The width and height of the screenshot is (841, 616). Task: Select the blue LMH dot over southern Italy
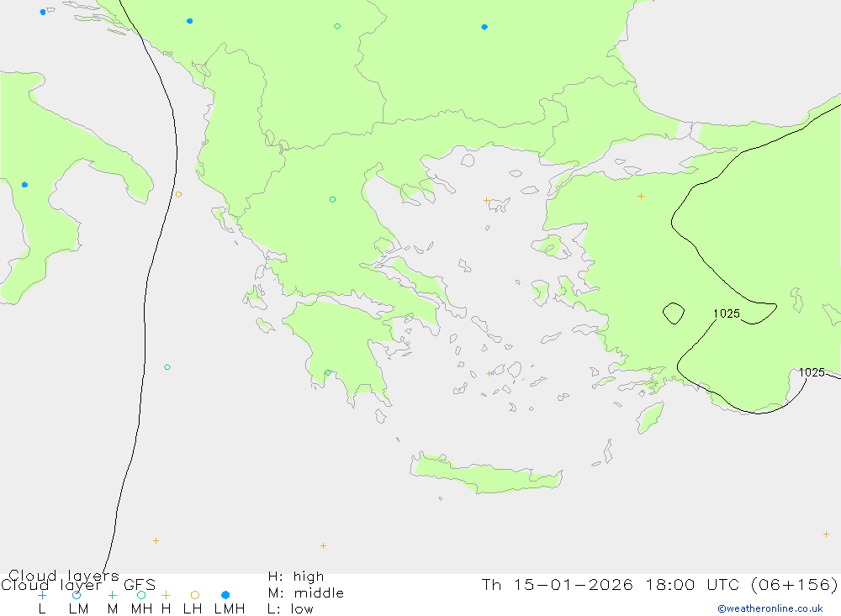click(x=24, y=184)
